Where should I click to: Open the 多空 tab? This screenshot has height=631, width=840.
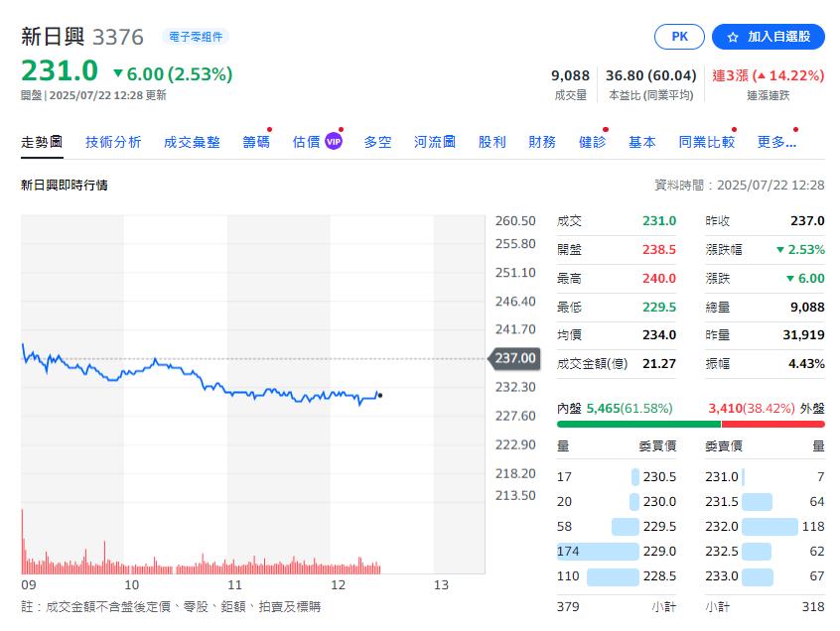click(377, 142)
